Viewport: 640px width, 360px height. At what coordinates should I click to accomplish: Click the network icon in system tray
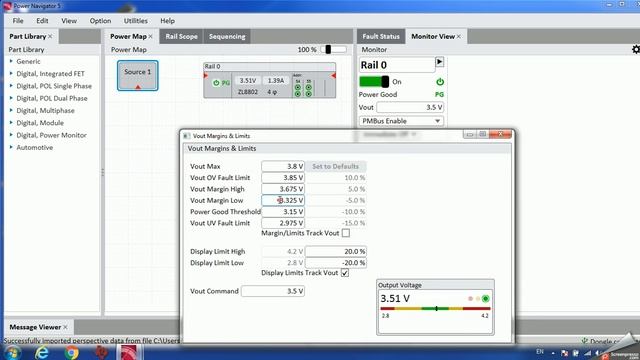[x=587, y=353]
